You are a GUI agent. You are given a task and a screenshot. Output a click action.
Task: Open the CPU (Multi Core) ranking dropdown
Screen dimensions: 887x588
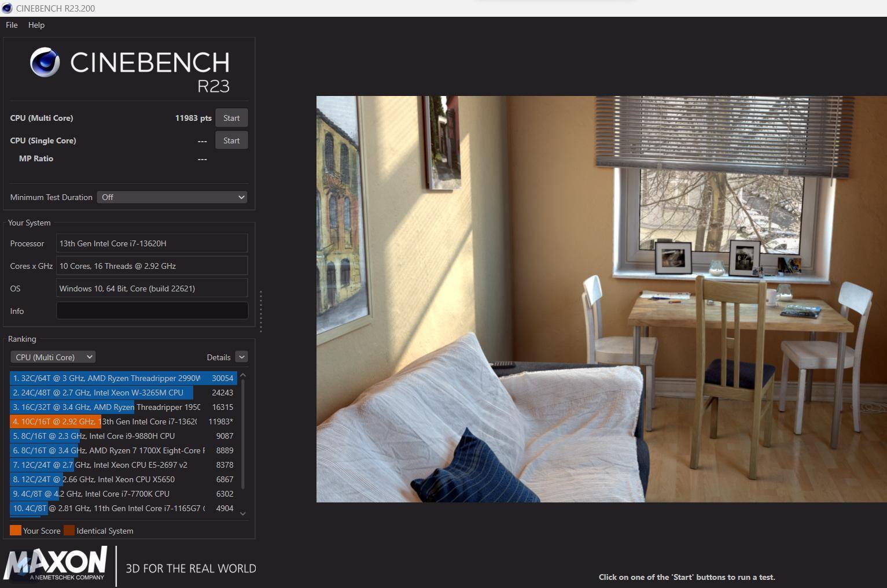[53, 357]
